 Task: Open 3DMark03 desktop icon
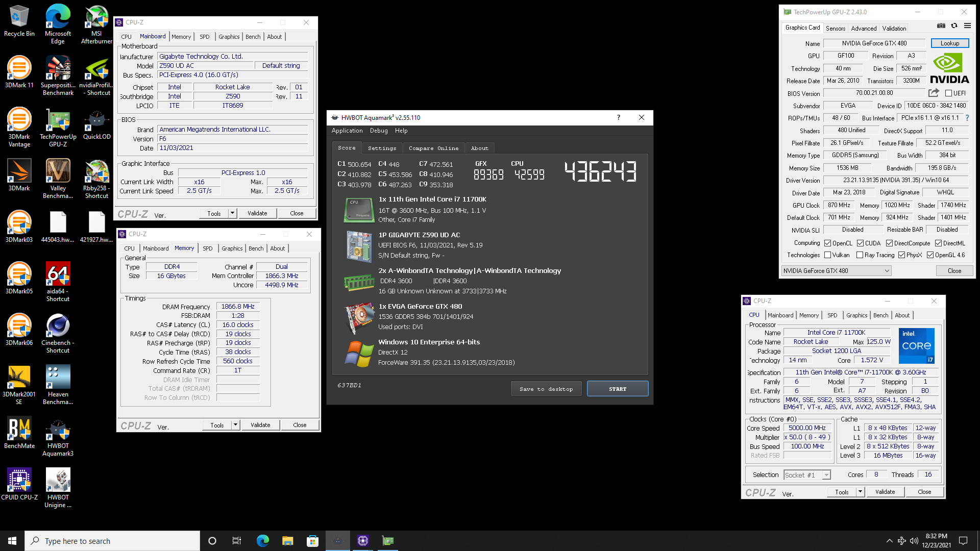(19, 227)
